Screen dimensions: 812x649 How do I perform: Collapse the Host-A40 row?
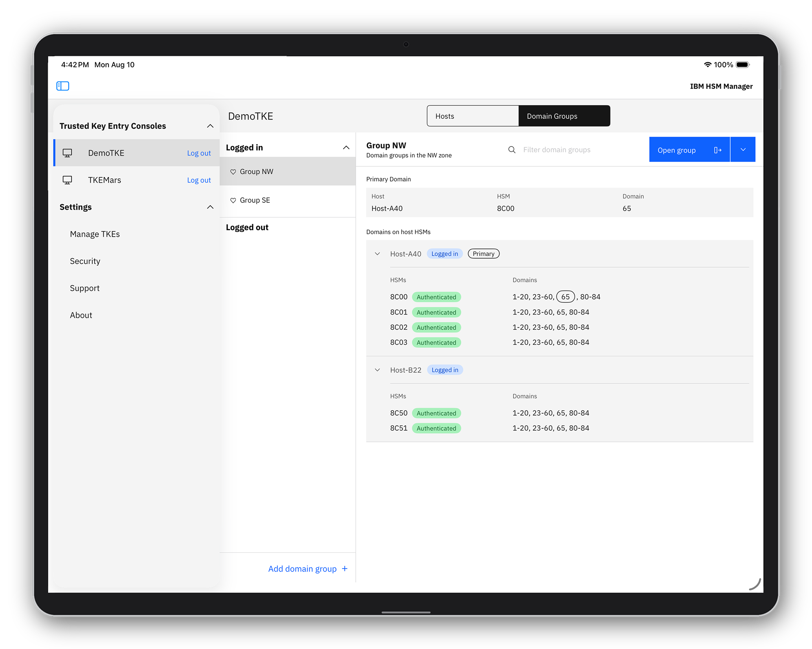[377, 254]
